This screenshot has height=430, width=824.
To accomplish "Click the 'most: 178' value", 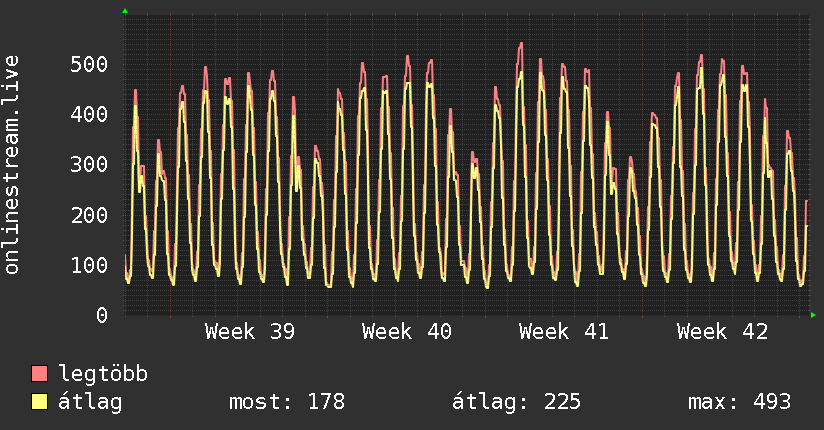I will point(287,402).
